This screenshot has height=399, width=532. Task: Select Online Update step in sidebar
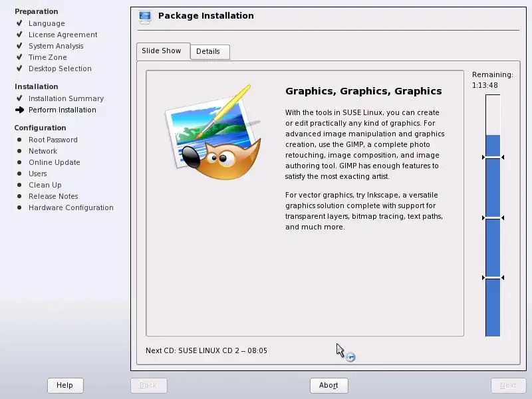point(55,162)
